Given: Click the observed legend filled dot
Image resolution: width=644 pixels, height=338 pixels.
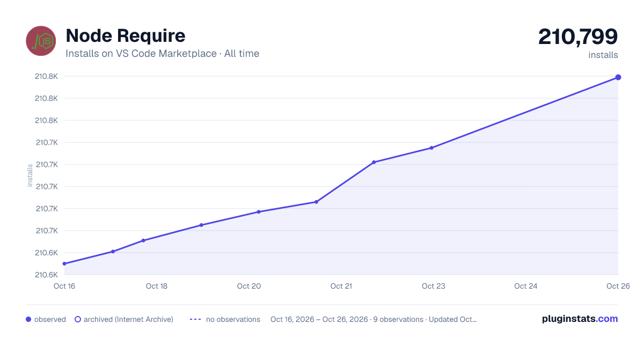Looking at the screenshot, I should click(28, 319).
